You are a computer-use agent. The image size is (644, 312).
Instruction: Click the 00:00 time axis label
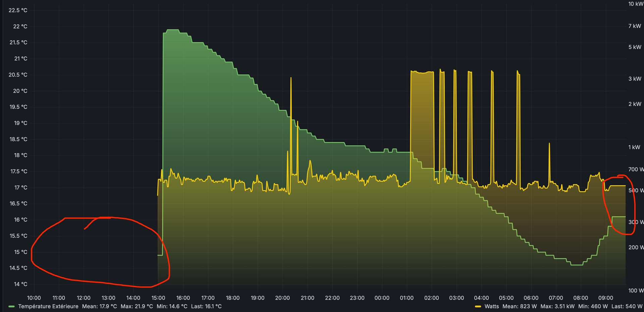click(x=382, y=298)
